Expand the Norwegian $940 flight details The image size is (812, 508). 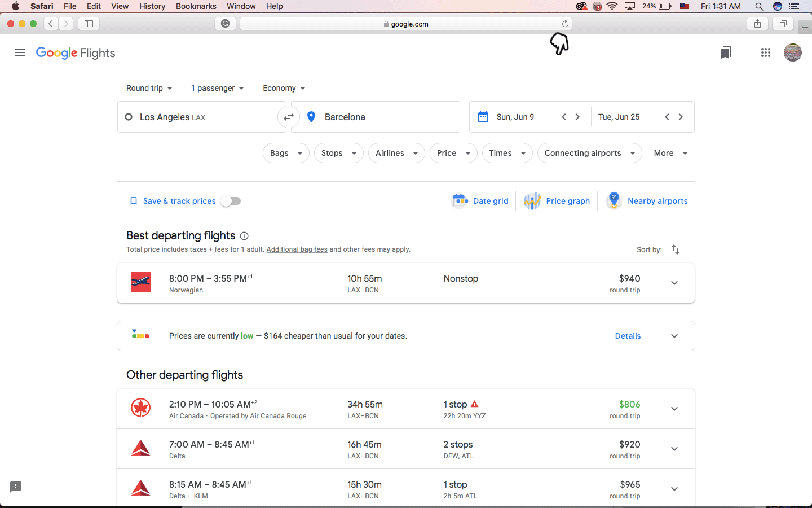click(674, 283)
